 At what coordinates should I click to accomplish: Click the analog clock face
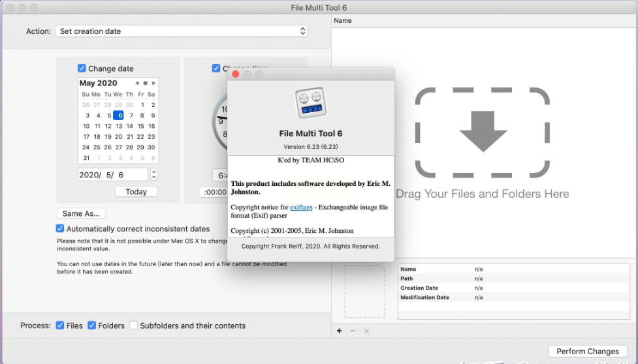point(219,122)
